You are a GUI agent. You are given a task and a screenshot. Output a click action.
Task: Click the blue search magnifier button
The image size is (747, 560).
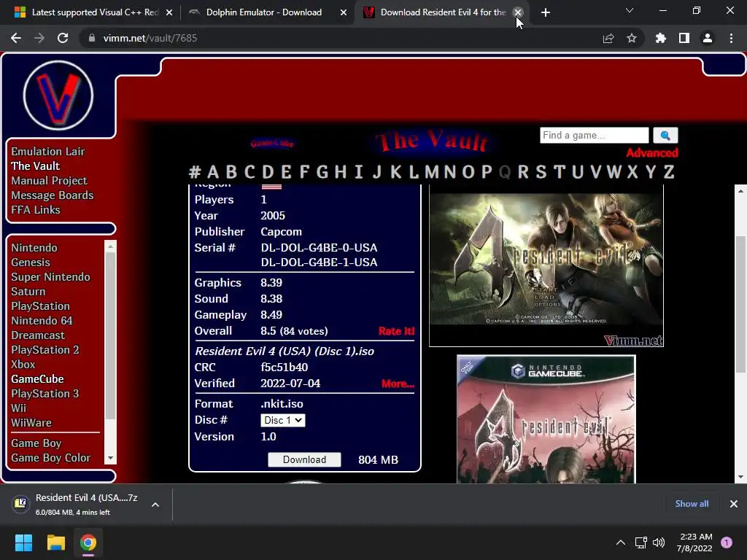(x=665, y=136)
